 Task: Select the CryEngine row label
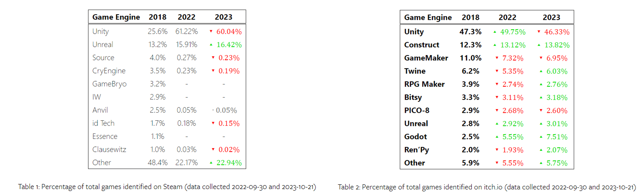[x=109, y=71]
